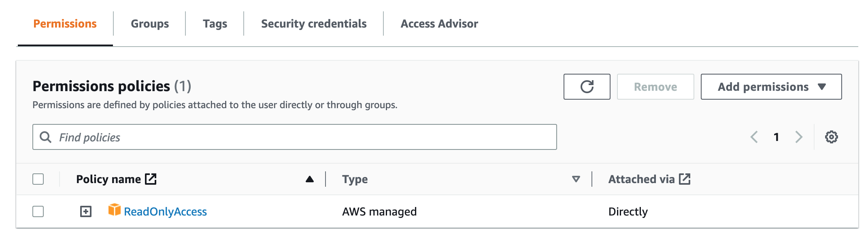
Task: Select all policies header checkbox
Action: pyautogui.click(x=38, y=179)
